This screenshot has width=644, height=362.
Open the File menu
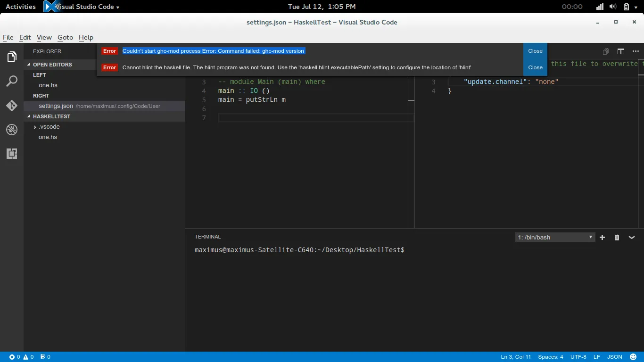point(8,37)
